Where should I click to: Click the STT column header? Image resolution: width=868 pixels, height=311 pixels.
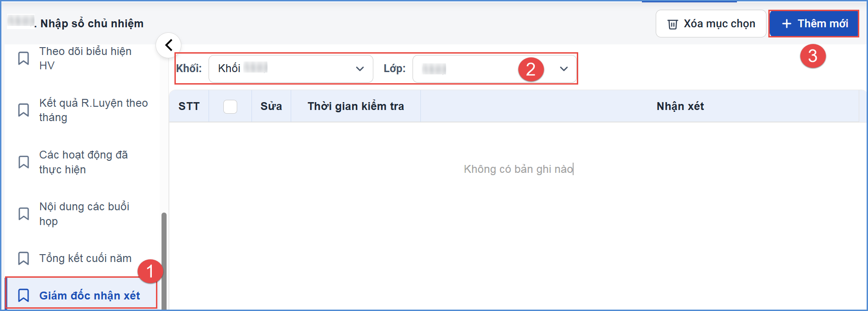pos(189,106)
